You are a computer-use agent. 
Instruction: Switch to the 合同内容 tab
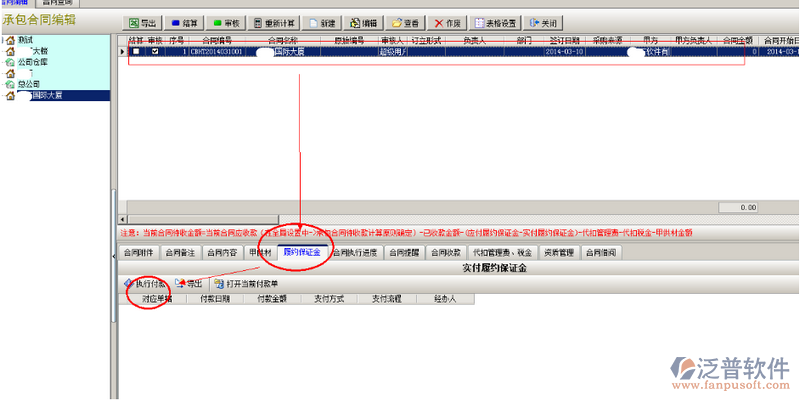(x=222, y=253)
